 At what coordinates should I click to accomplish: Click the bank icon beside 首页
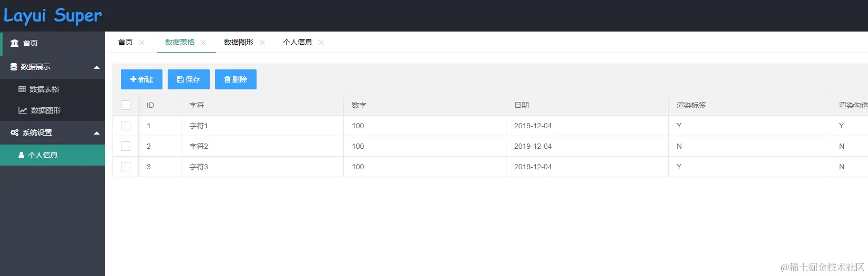pos(15,43)
